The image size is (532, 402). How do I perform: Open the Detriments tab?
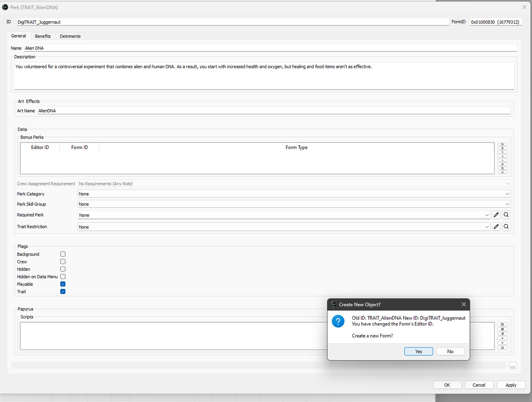(x=70, y=36)
